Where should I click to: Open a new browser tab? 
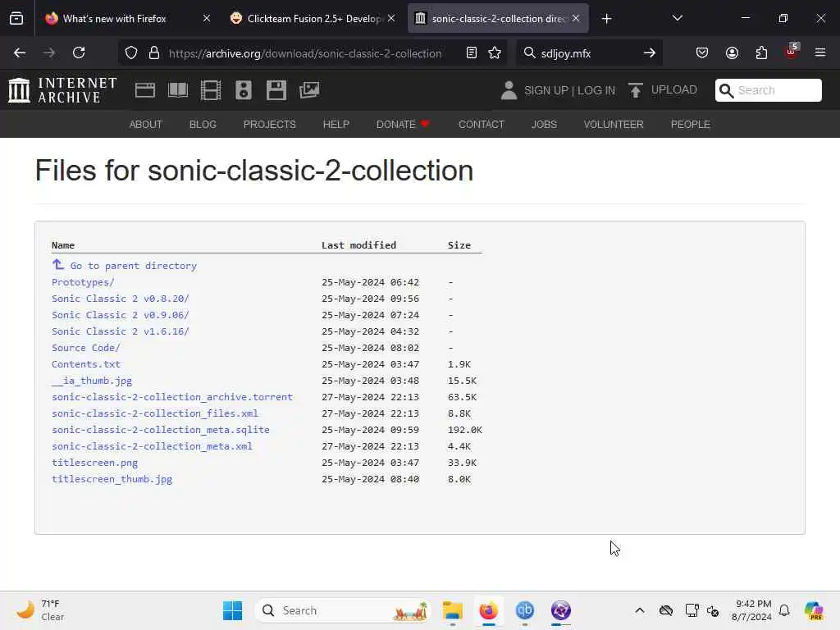click(606, 19)
